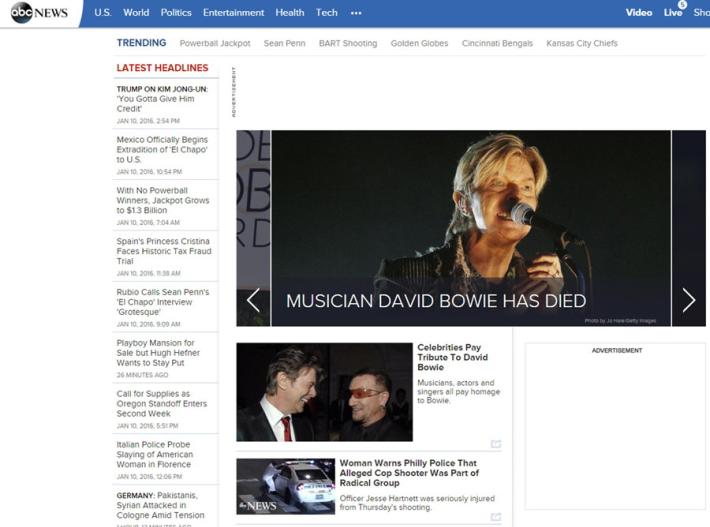The width and height of the screenshot is (710, 527).
Task: Open the Live streams badge link
Action: 673,12
